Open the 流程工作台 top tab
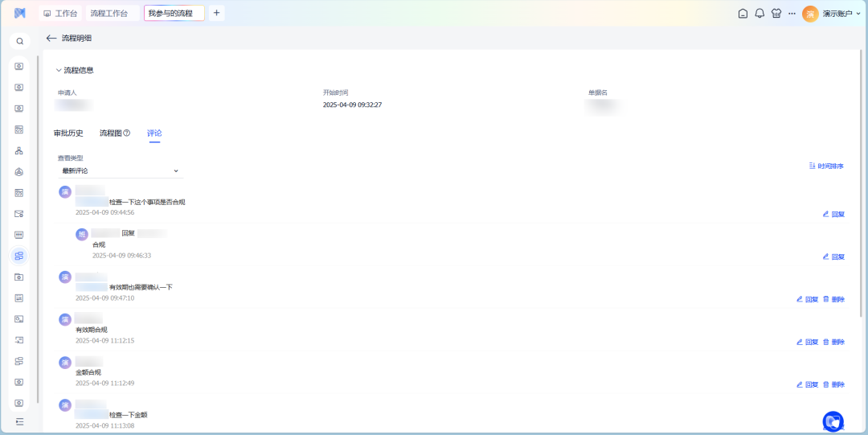This screenshot has width=868, height=435. 109,14
